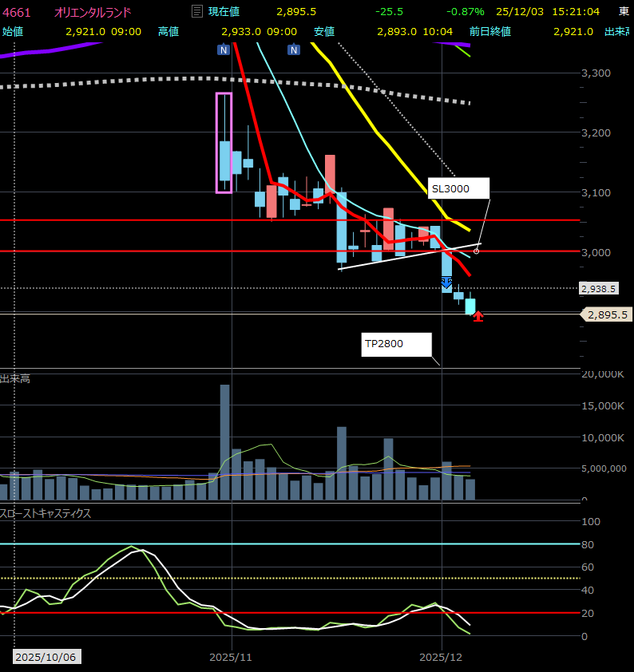Image resolution: width=634 pixels, height=672 pixels.
Task: Click the stock code 4661
Action: coord(18,12)
